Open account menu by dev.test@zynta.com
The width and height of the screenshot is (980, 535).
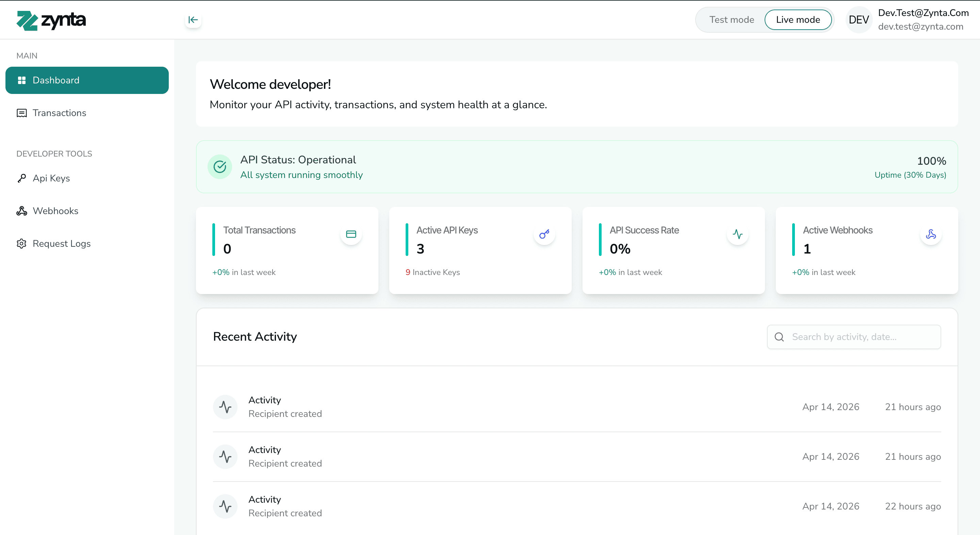tap(920, 27)
